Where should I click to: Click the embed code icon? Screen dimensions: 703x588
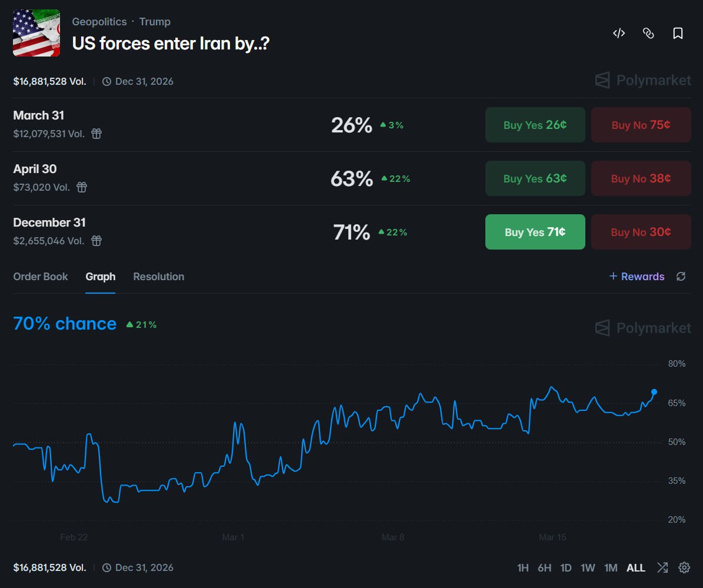tap(618, 34)
